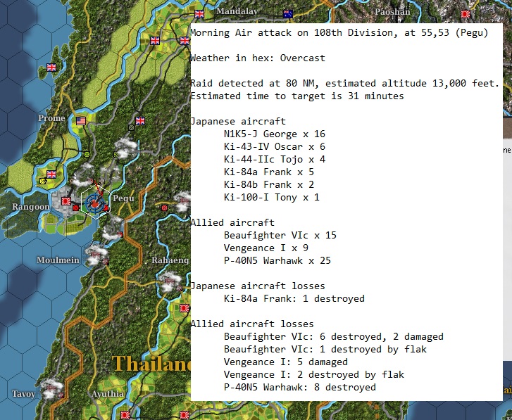Click the 'Allied aircraft losses' heading
512x420 pixels.
(x=252, y=324)
